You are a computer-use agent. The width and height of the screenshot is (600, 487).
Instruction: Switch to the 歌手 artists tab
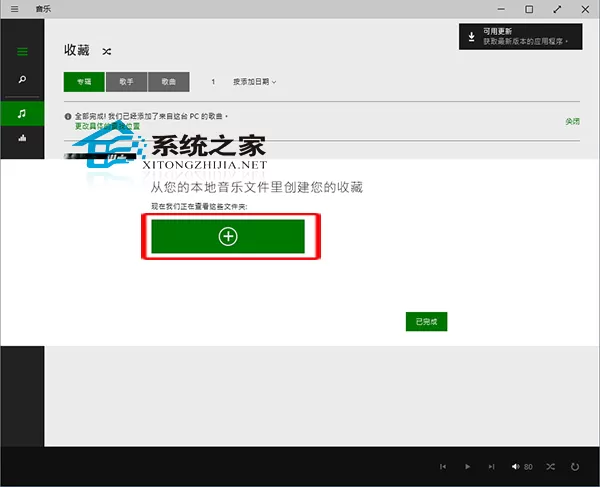pos(126,81)
